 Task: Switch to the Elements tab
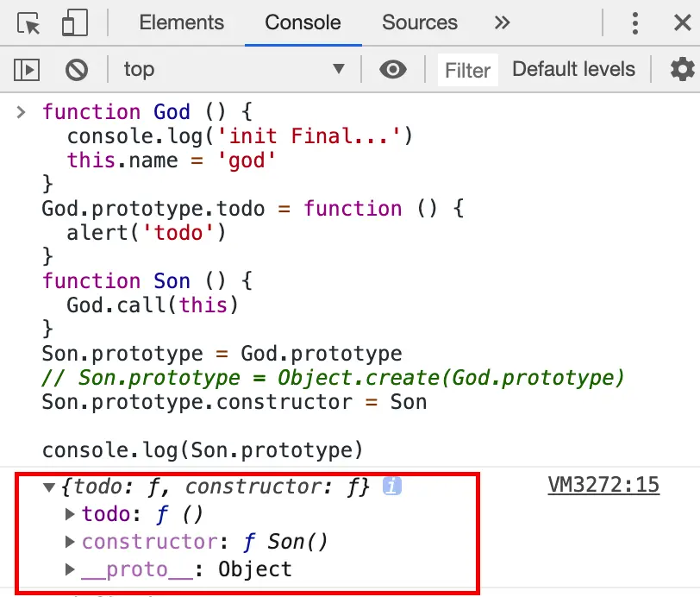pos(181,23)
